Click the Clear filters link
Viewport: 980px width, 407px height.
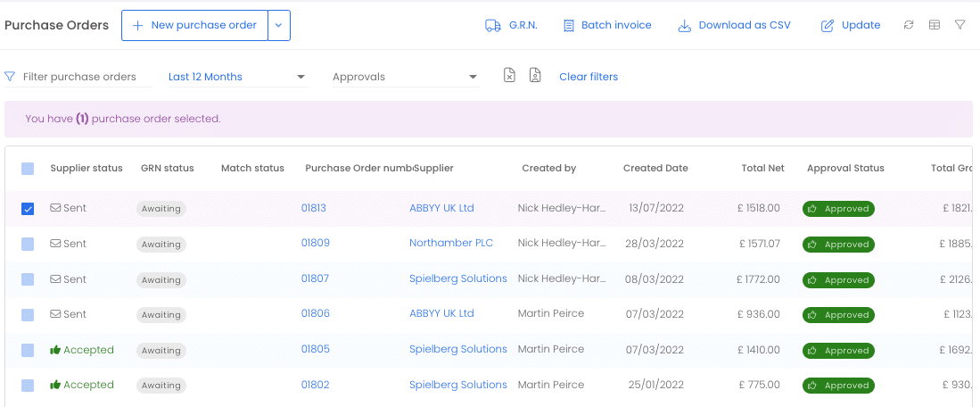[x=589, y=77]
